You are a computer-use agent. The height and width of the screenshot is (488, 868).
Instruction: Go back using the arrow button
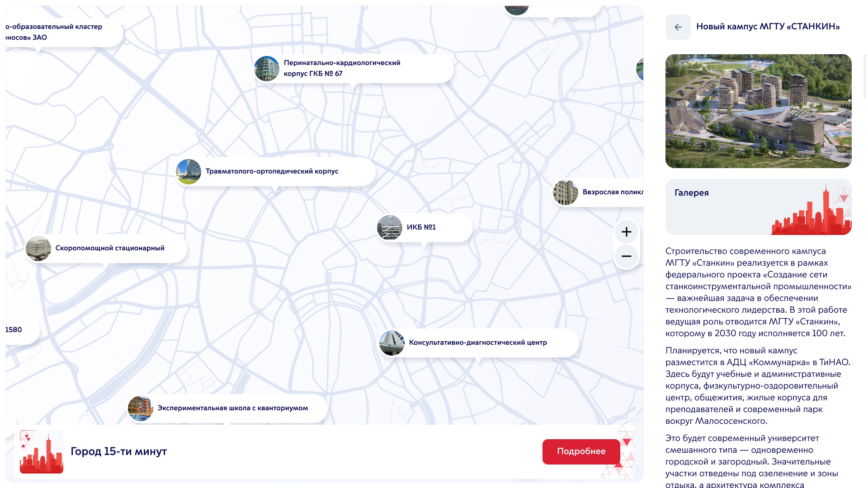tap(678, 27)
